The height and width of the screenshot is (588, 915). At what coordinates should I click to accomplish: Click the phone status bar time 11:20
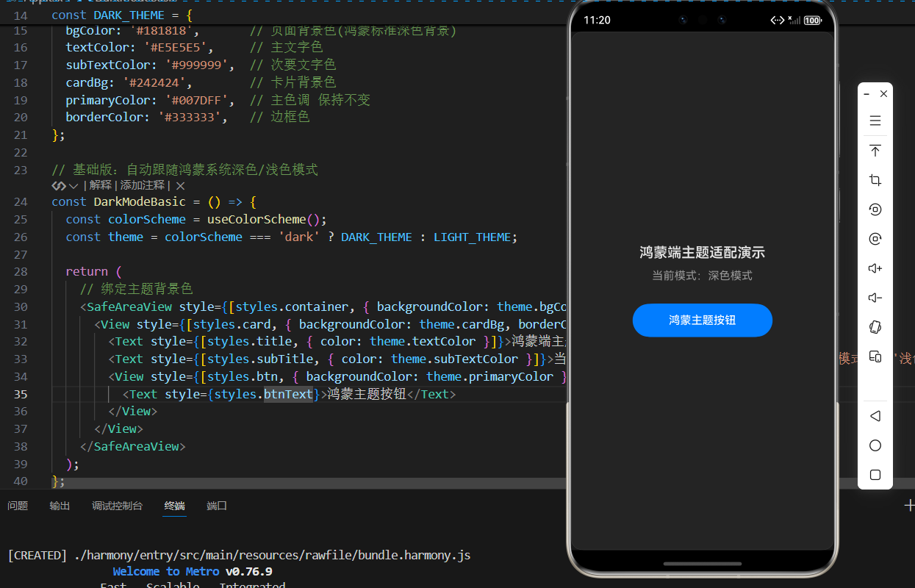pos(597,21)
